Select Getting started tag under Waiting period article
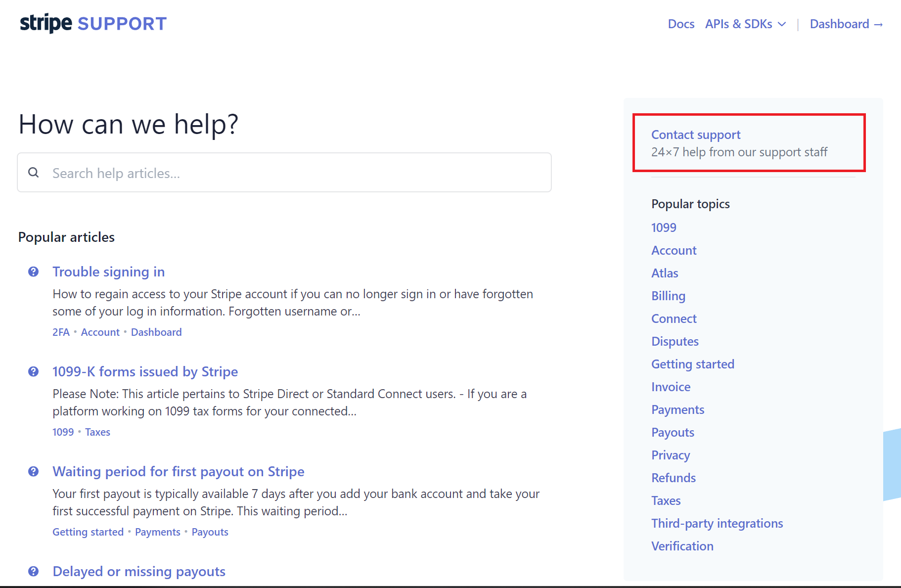Screen dimensions: 901x588 pyautogui.click(x=88, y=532)
